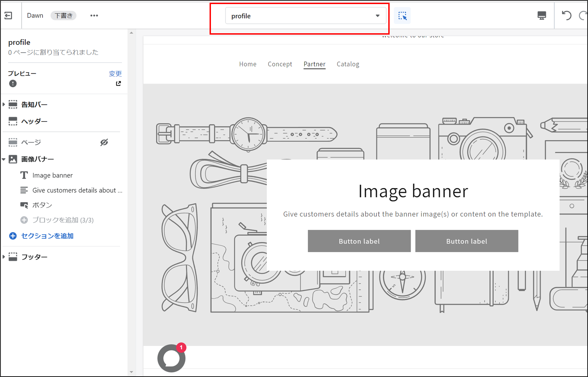
Task: Open preview in new window icon
Action: pos(118,83)
